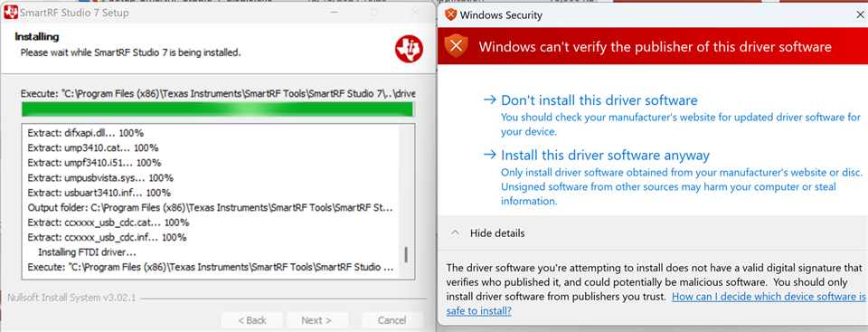Select the 'Extract: difxapi.dll... 100%' log entry
The width and height of the screenshot is (868, 332).
[x=86, y=133]
